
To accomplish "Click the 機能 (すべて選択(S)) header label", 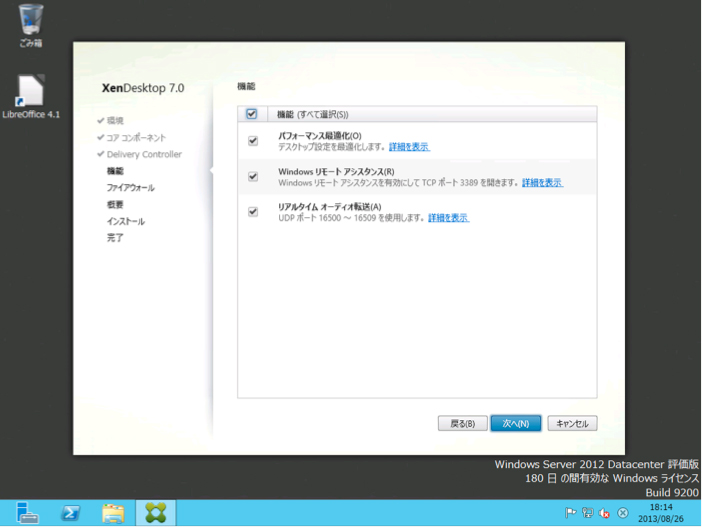I will [312, 115].
